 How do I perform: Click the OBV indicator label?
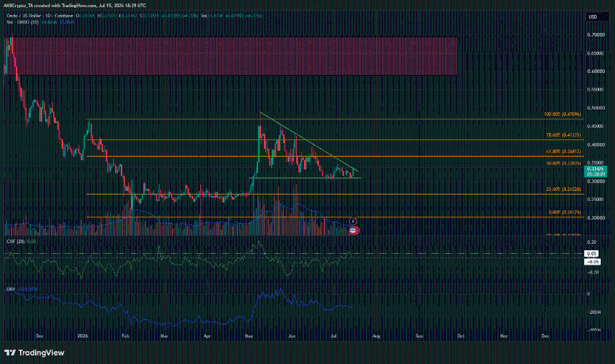[x=11, y=289]
